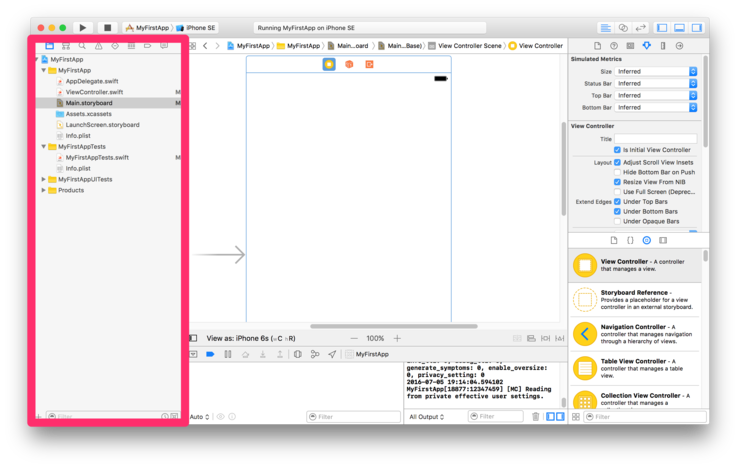
Task: Click the yellow View Controller dock icon
Action: (329, 64)
